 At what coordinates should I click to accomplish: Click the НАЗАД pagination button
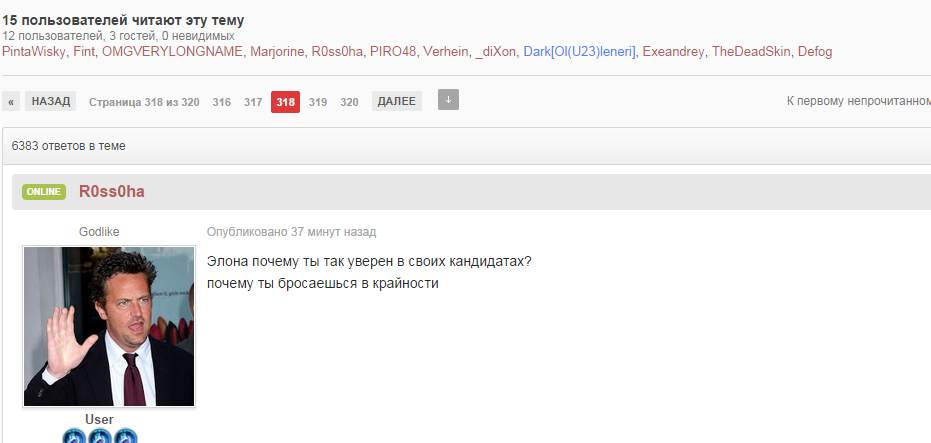point(50,101)
